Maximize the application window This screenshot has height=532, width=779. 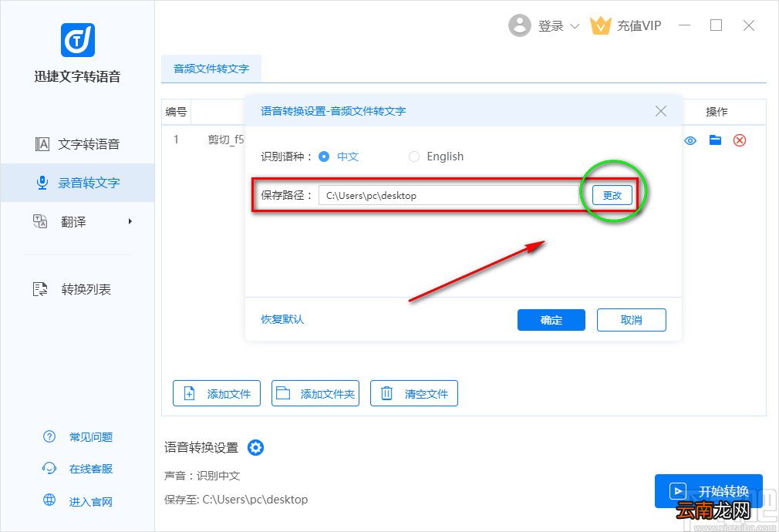point(716,25)
